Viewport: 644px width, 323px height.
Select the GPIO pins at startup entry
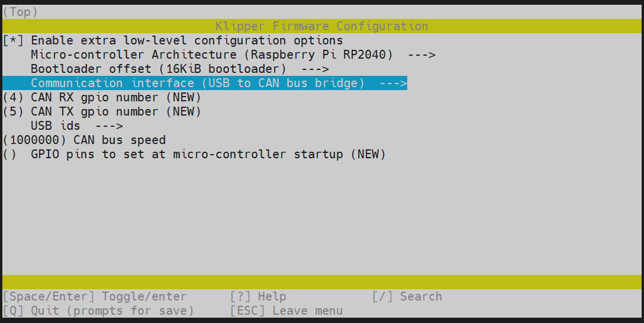[x=208, y=154]
